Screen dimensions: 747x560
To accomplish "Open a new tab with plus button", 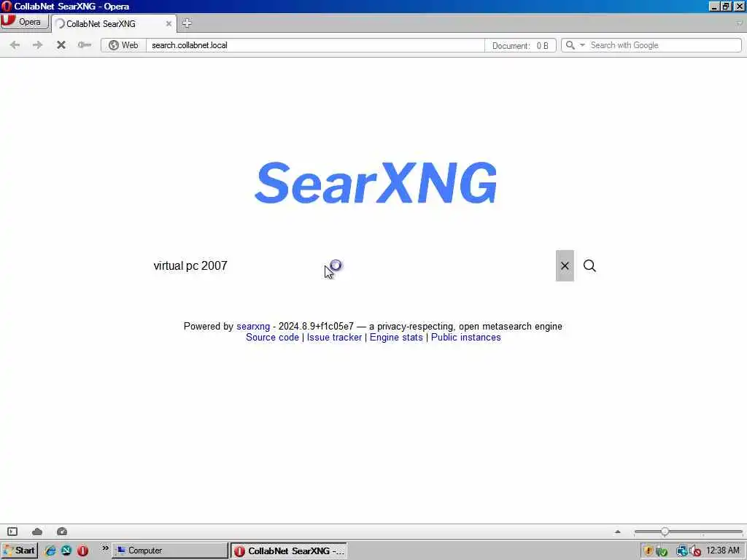I will 187,23.
